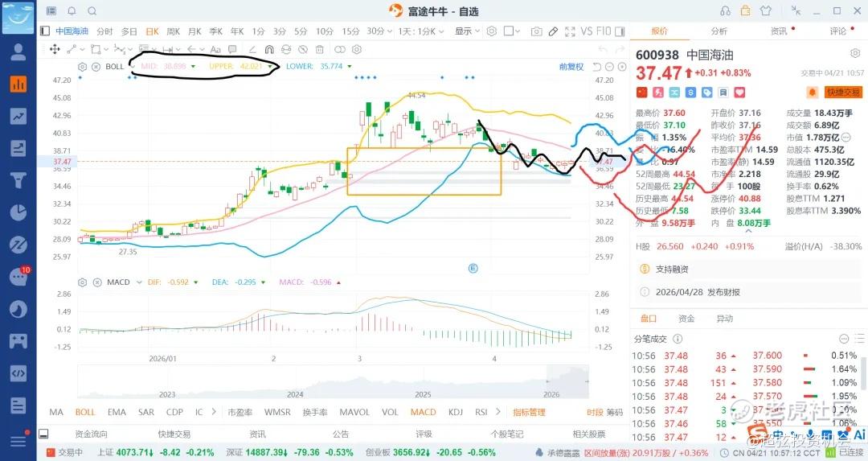
Task: Click the search magnifier icon
Action: 92,11
